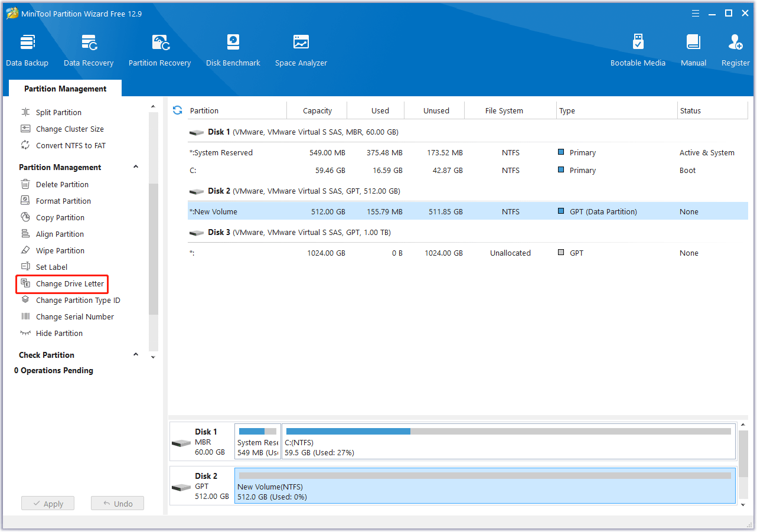Click the Change Partition Type ID icon

(25, 300)
